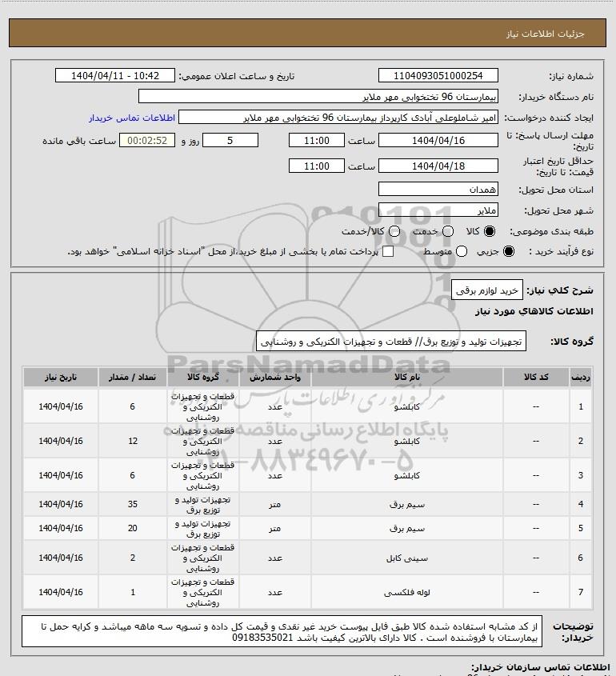Click the گروه کالا field with تجهیزات تولید
This screenshot has height=676, width=616.
391,342
